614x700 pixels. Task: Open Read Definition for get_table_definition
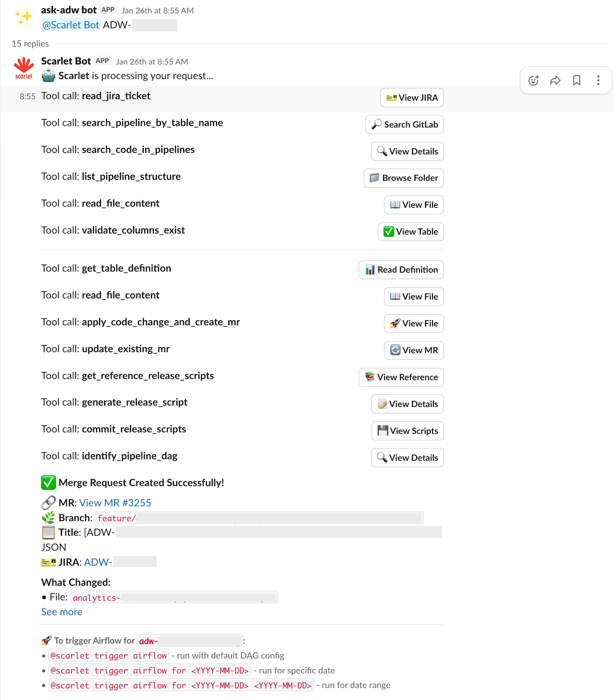(401, 270)
